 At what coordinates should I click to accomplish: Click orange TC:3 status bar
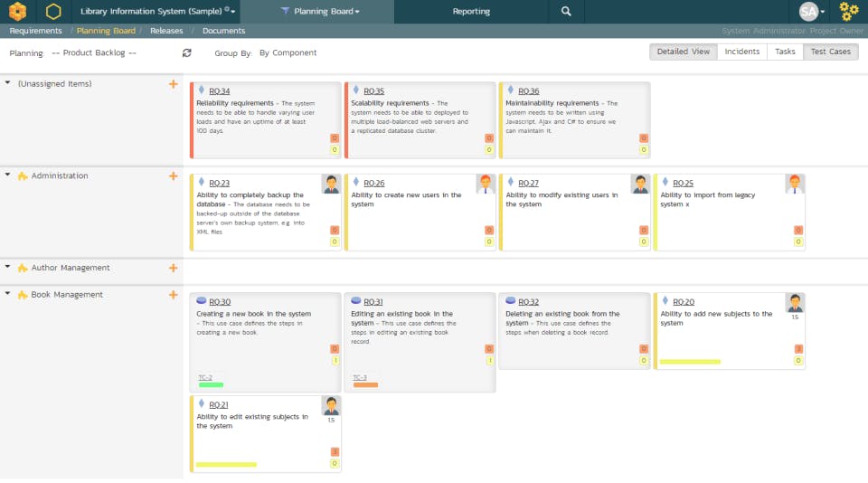click(x=365, y=385)
